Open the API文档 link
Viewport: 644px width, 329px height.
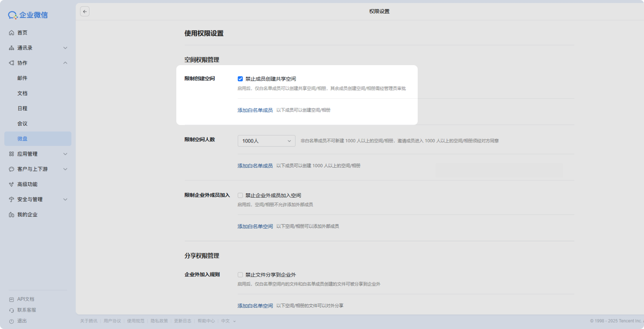coord(26,299)
